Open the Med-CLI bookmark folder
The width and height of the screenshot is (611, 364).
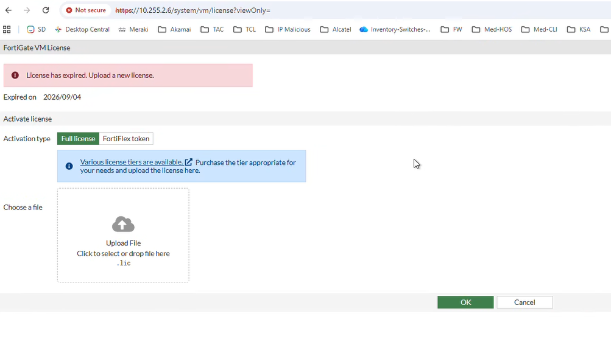(x=539, y=29)
